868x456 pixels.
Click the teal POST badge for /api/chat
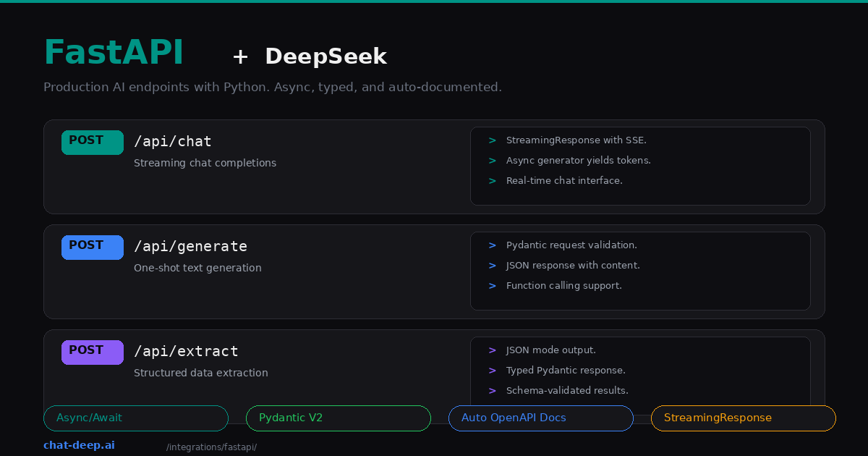pos(92,142)
